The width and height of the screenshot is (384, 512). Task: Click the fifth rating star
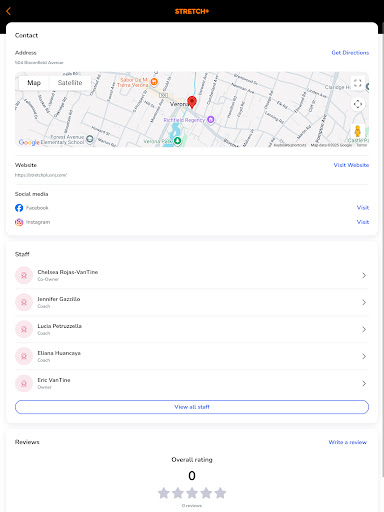(x=220, y=493)
